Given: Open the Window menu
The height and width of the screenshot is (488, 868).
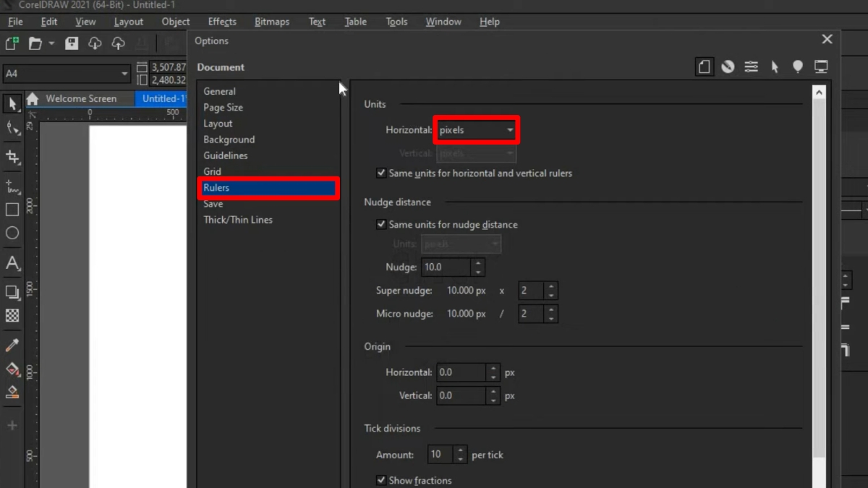Looking at the screenshot, I should (x=443, y=22).
